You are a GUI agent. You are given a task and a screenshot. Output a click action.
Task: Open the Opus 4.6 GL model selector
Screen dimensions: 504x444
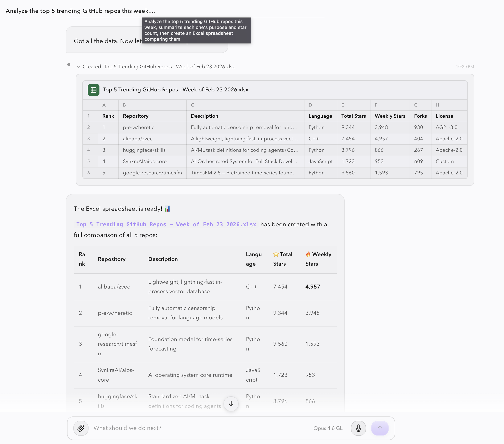pos(328,428)
